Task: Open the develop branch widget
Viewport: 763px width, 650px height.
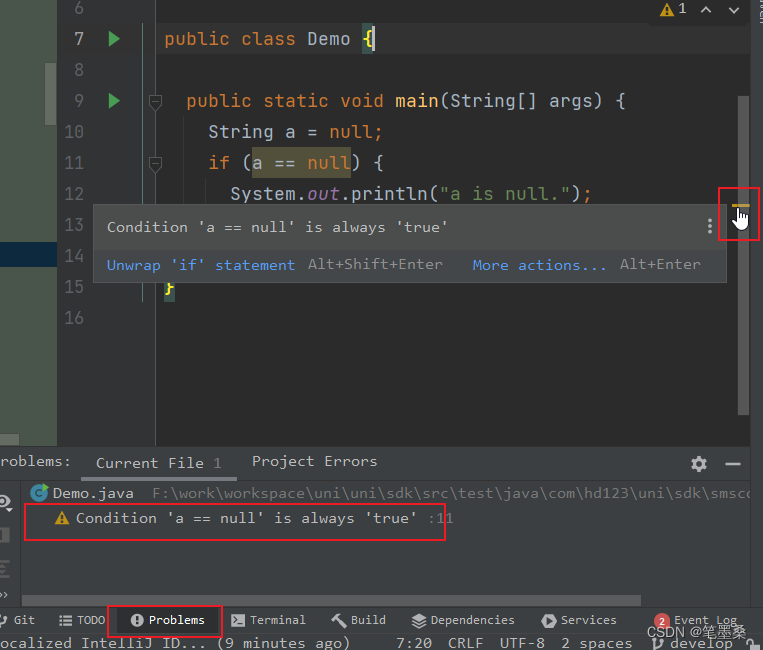Action: coord(693,643)
